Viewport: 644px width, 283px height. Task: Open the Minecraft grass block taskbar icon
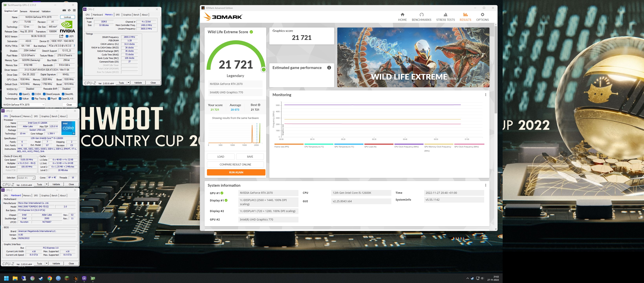coord(67,278)
